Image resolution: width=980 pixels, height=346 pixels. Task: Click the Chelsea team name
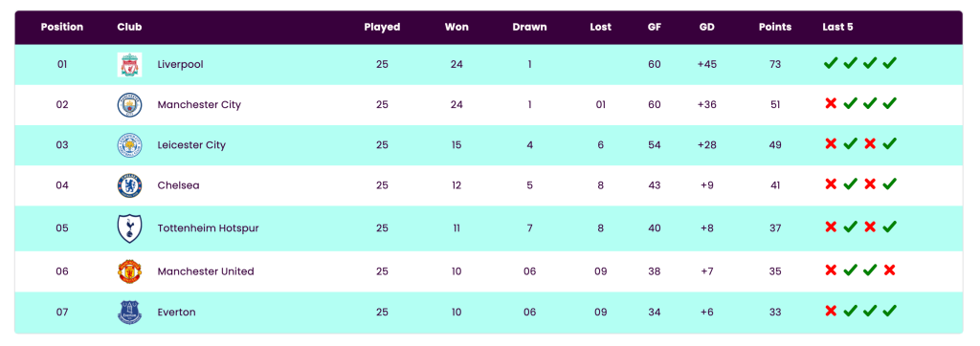179,185
